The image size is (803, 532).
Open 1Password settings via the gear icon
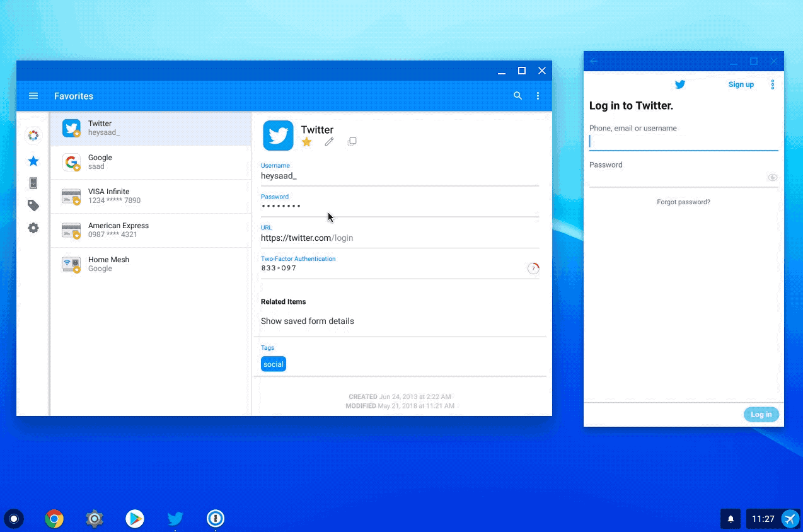33,228
